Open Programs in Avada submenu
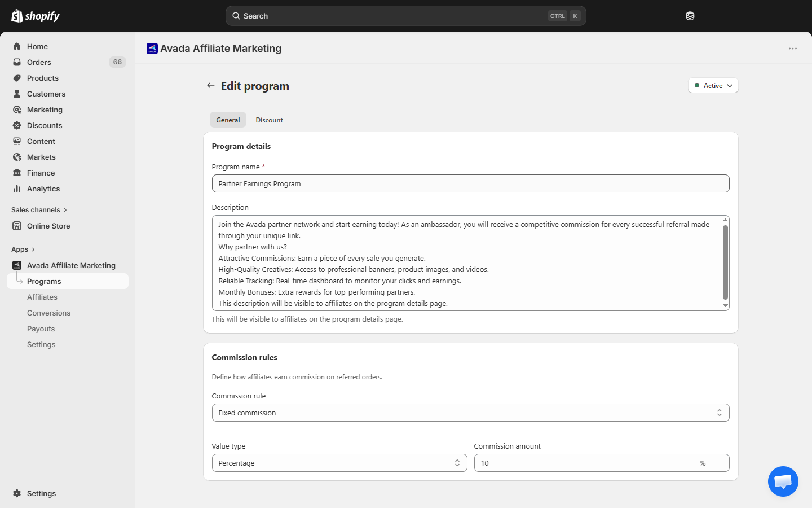 (68, 281)
